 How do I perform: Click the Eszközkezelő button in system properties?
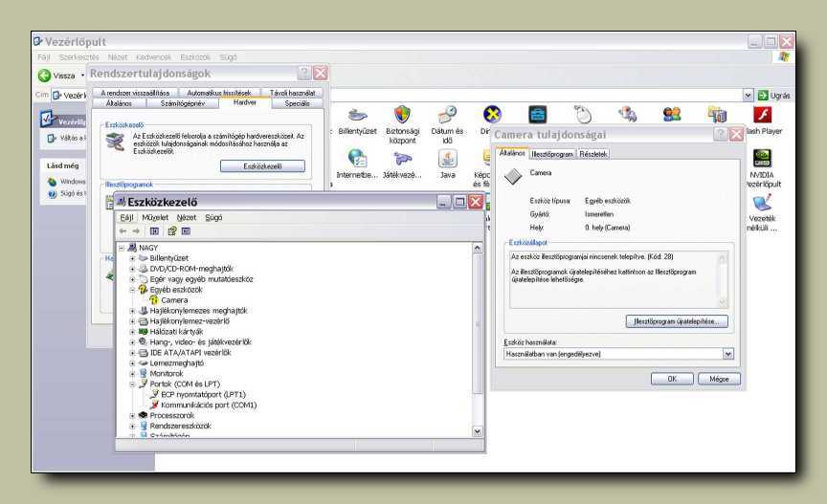pyautogui.click(x=261, y=165)
